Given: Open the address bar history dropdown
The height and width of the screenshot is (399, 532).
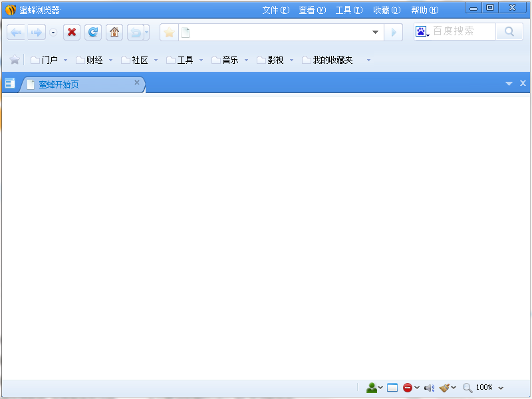Looking at the screenshot, I should coord(375,31).
